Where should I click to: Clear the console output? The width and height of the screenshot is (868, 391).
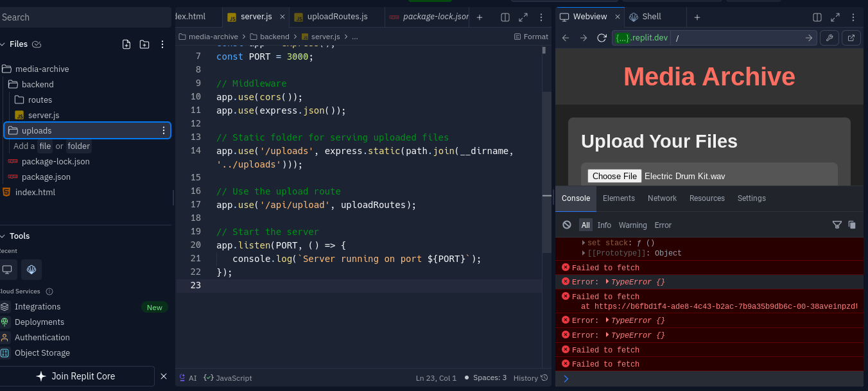coord(567,225)
